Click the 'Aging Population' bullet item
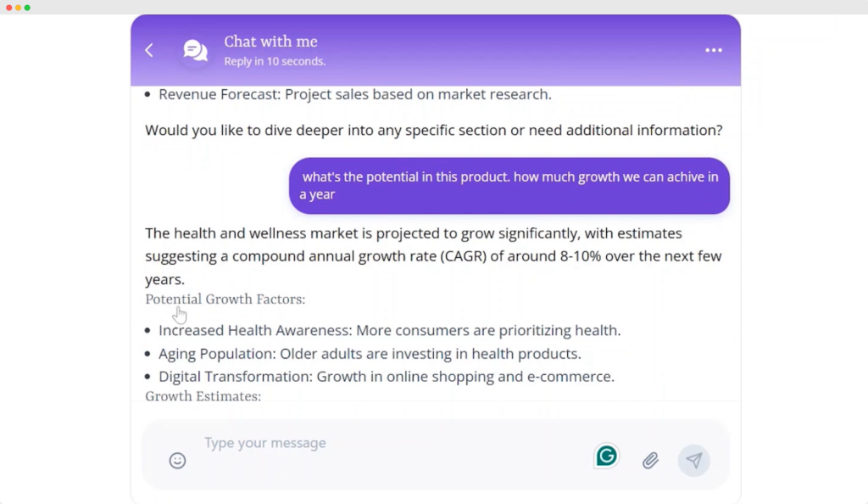This screenshot has width=868, height=504. pyautogui.click(x=370, y=354)
